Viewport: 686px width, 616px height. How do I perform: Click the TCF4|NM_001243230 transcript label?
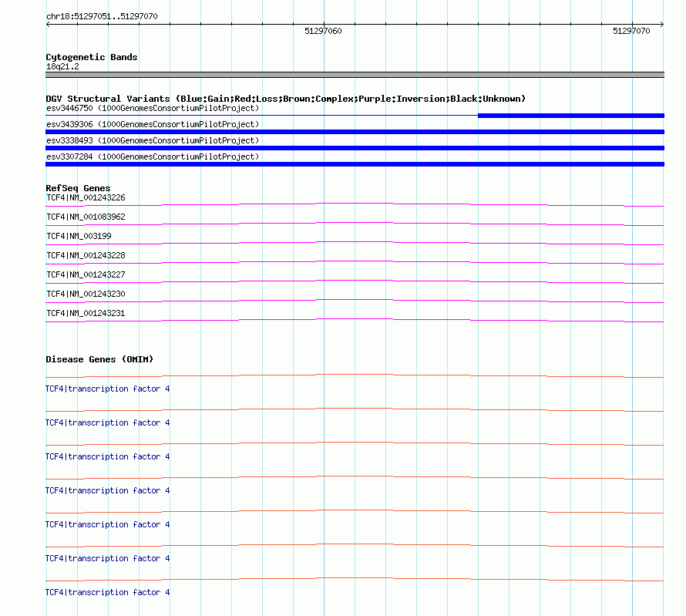[86, 294]
